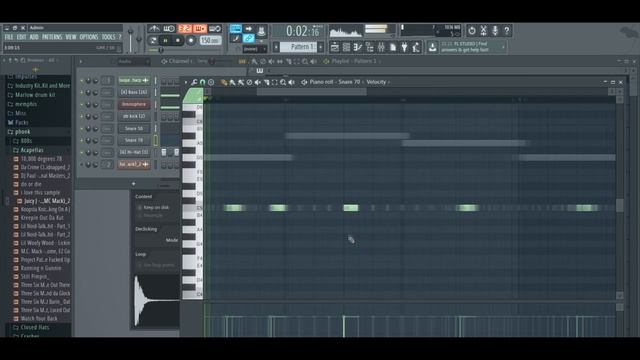Viewport: 640px width, 360px height.
Task: Open the FILE menu
Action: 9,37
